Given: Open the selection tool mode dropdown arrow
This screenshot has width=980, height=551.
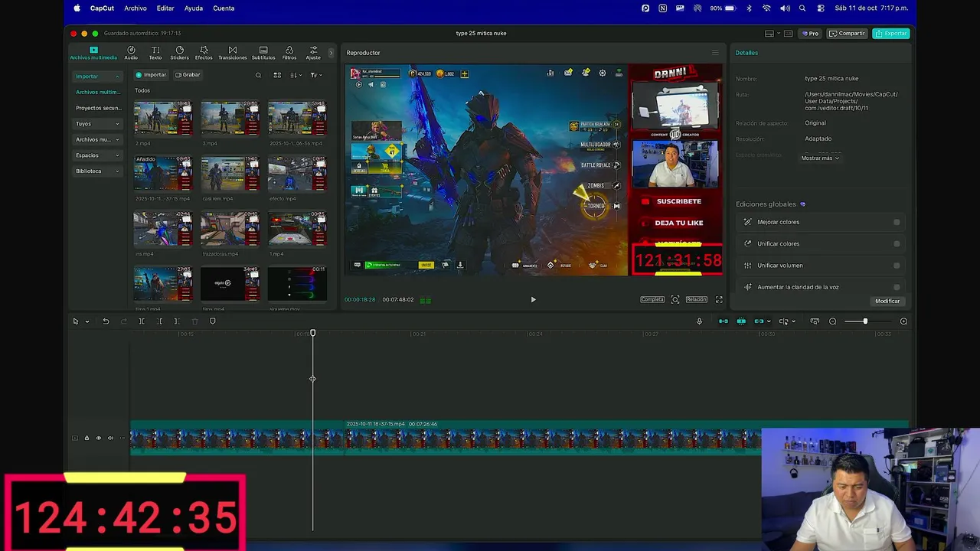Looking at the screenshot, I should click(x=87, y=321).
